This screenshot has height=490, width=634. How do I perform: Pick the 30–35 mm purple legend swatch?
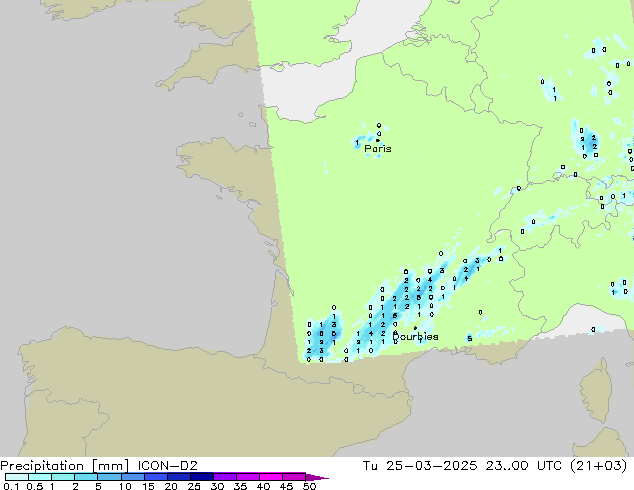coord(225,477)
